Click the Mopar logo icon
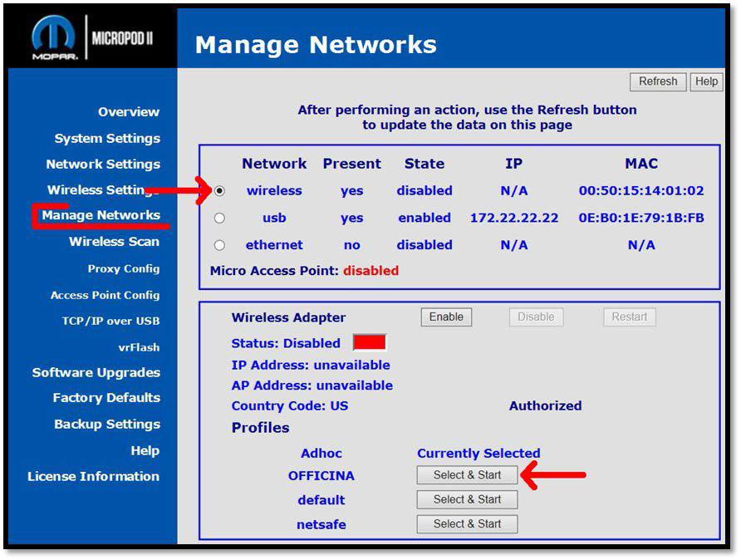 [x=53, y=38]
